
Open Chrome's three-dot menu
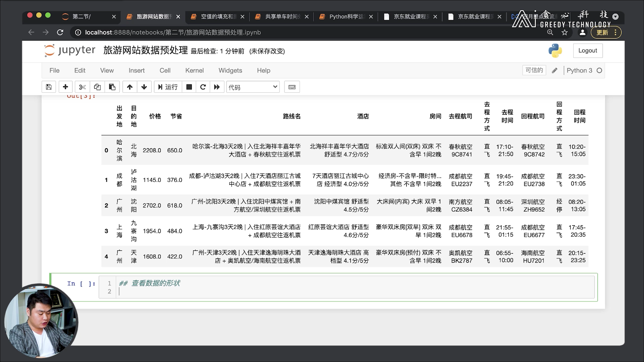tap(615, 33)
